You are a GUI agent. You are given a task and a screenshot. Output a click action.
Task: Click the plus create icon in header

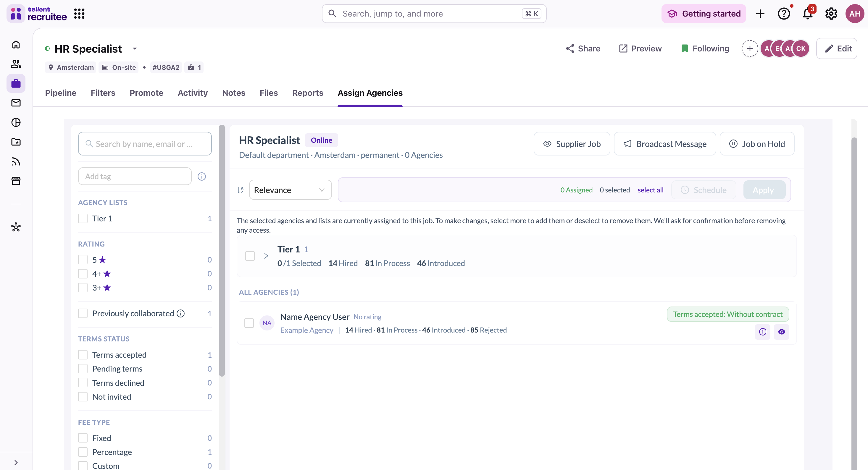point(760,14)
